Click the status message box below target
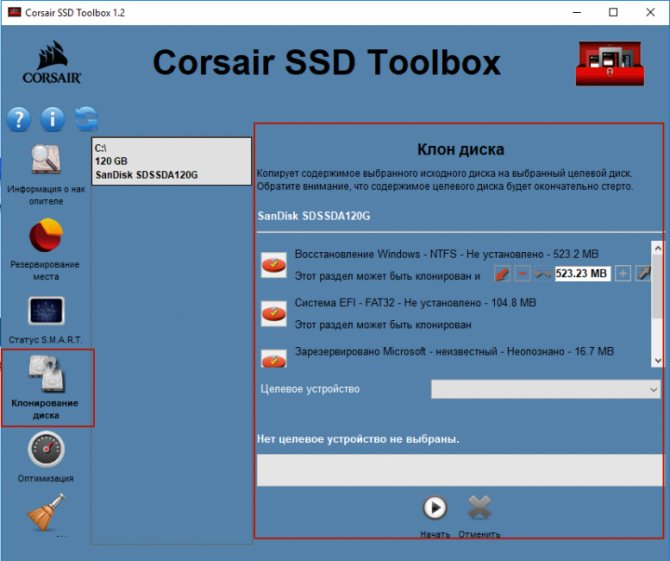The image size is (670, 561). pyautogui.click(x=460, y=470)
